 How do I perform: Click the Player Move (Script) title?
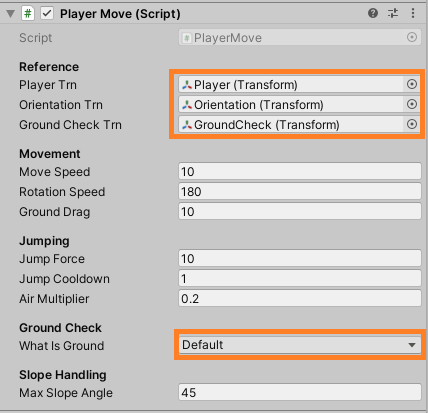click(120, 14)
